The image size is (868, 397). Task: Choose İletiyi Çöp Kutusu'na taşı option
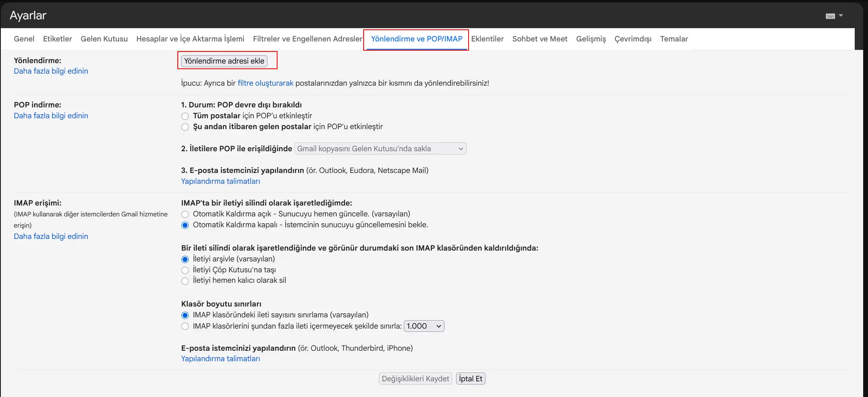pos(185,270)
